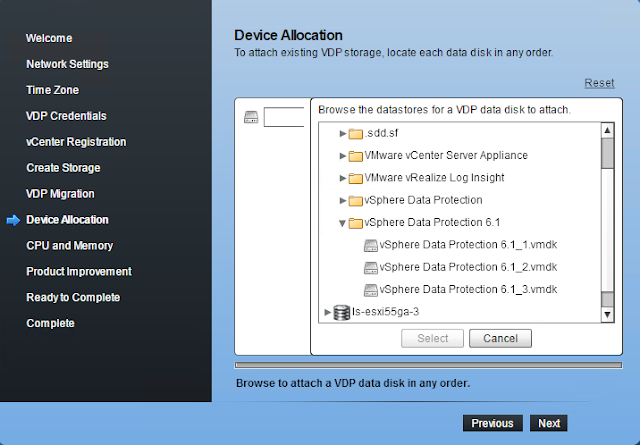This screenshot has width=640, height=445.
Task: Click the Next button
Action: (549, 423)
